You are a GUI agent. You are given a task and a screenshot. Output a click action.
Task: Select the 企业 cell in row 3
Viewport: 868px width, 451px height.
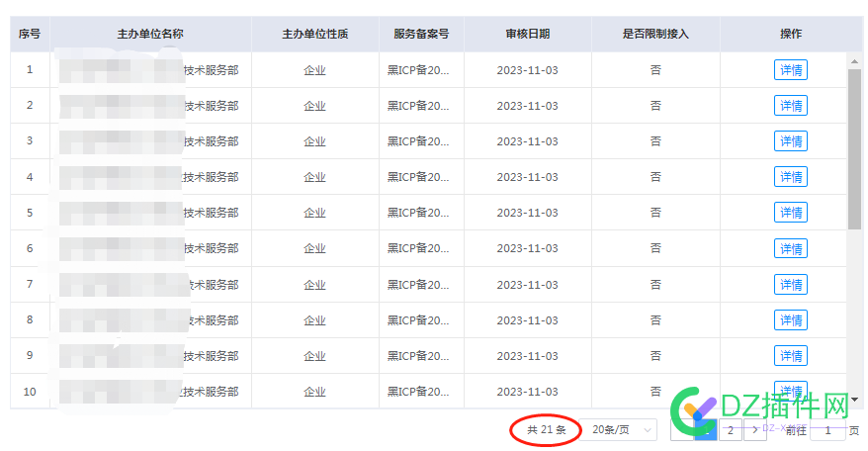(315, 141)
